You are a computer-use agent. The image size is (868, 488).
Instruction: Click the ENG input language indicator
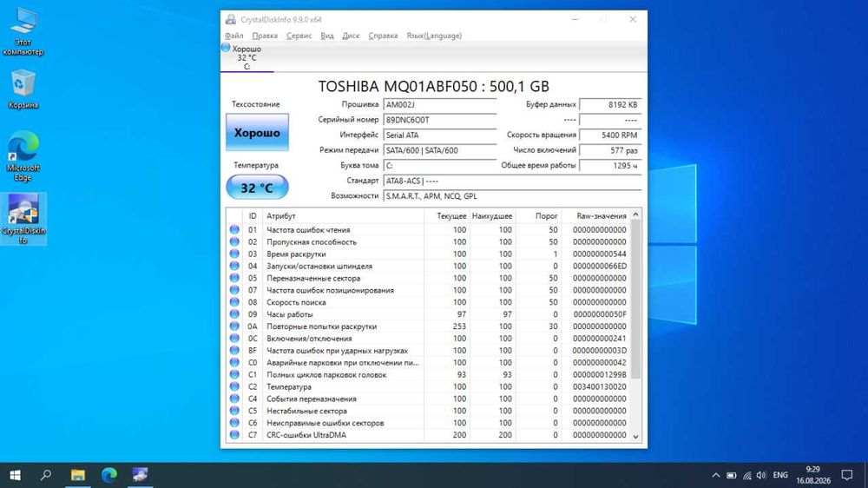pyautogui.click(x=780, y=475)
